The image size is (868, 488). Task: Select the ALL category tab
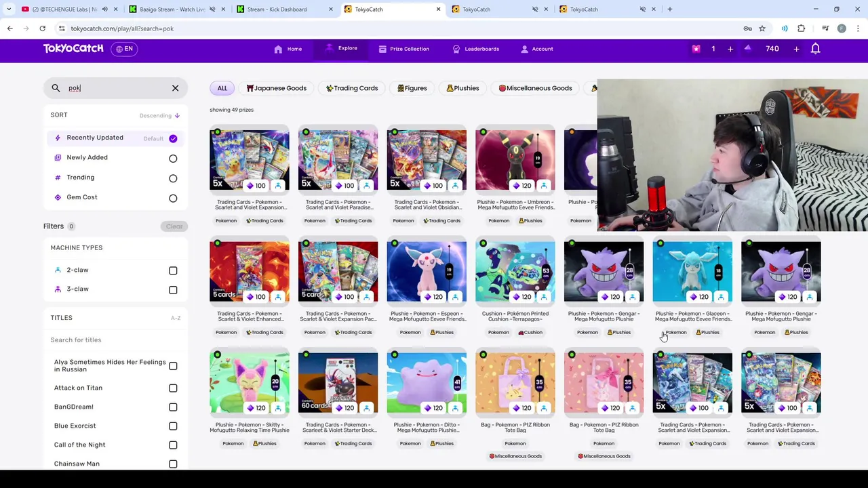[222, 88]
